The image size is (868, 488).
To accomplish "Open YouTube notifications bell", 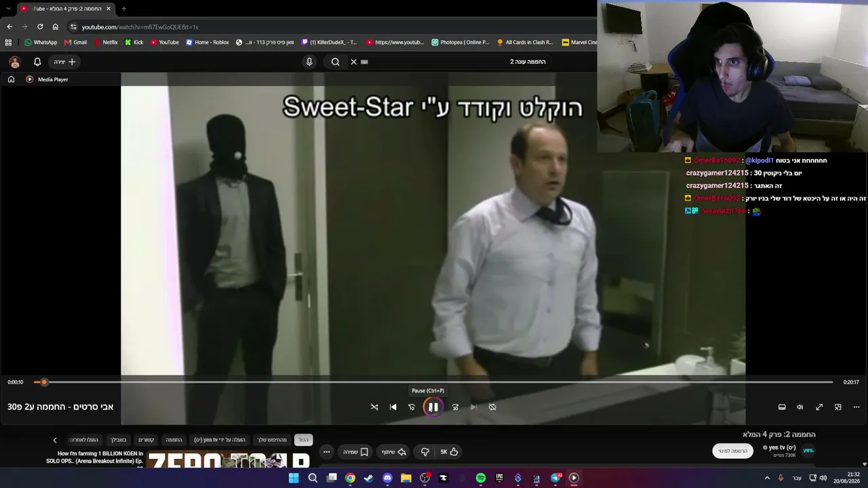I will pyautogui.click(x=37, y=62).
